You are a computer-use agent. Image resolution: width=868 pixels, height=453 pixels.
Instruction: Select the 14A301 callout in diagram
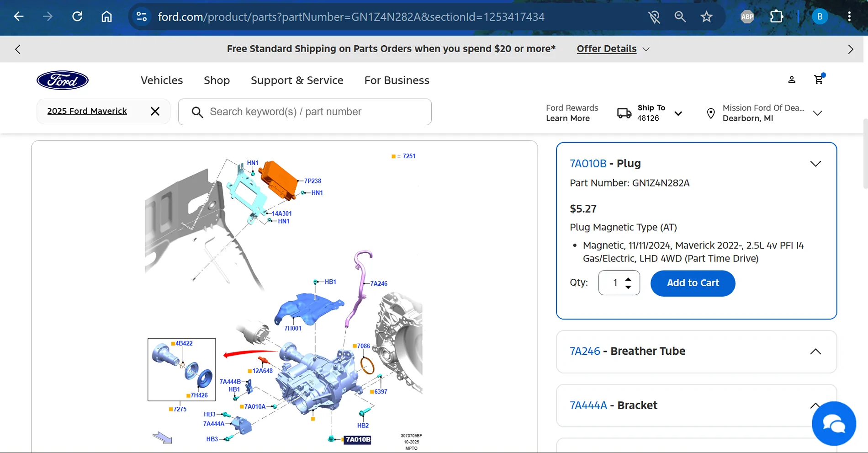coord(282,213)
